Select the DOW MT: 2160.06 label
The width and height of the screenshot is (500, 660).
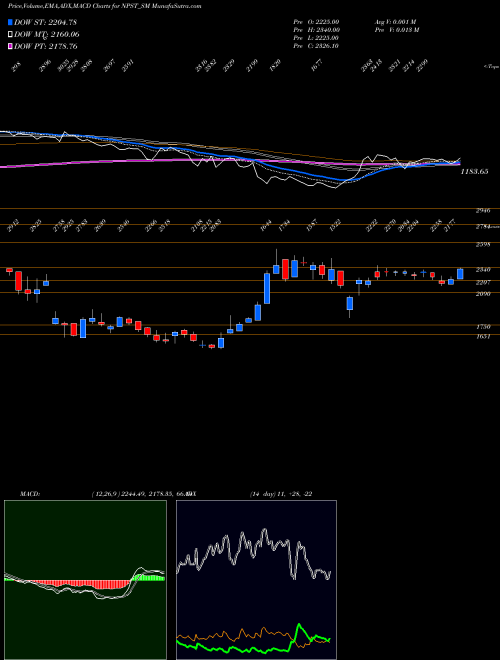coord(47,35)
